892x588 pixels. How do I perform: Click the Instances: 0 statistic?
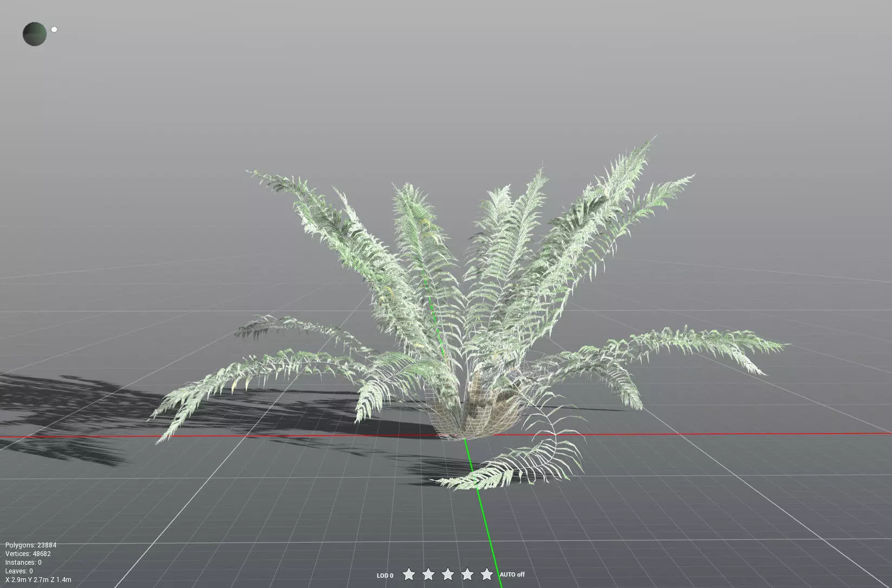pyautogui.click(x=23, y=563)
